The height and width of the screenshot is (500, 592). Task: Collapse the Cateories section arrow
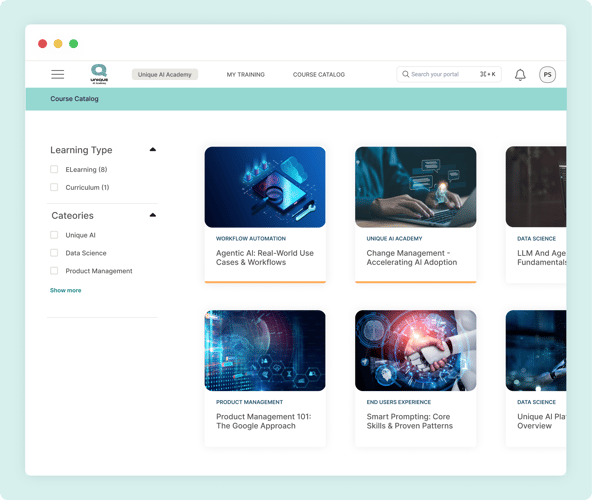[x=153, y=215]
